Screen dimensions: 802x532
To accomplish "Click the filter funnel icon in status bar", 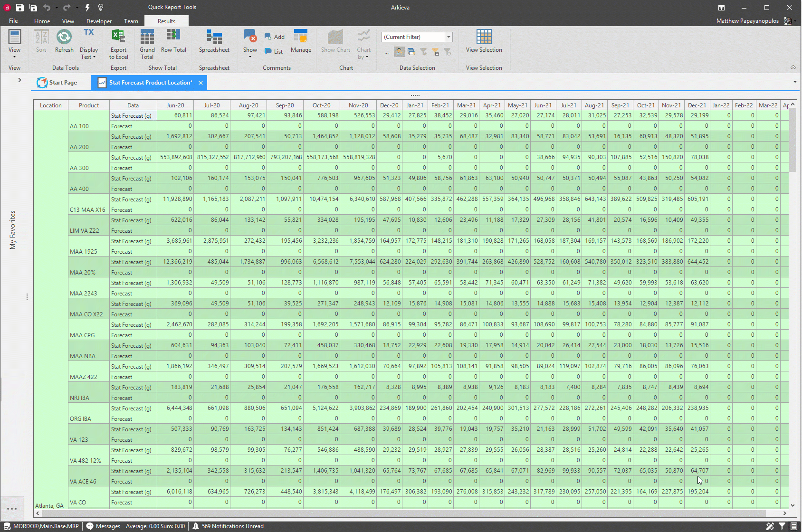I will [x=782, y=526].
